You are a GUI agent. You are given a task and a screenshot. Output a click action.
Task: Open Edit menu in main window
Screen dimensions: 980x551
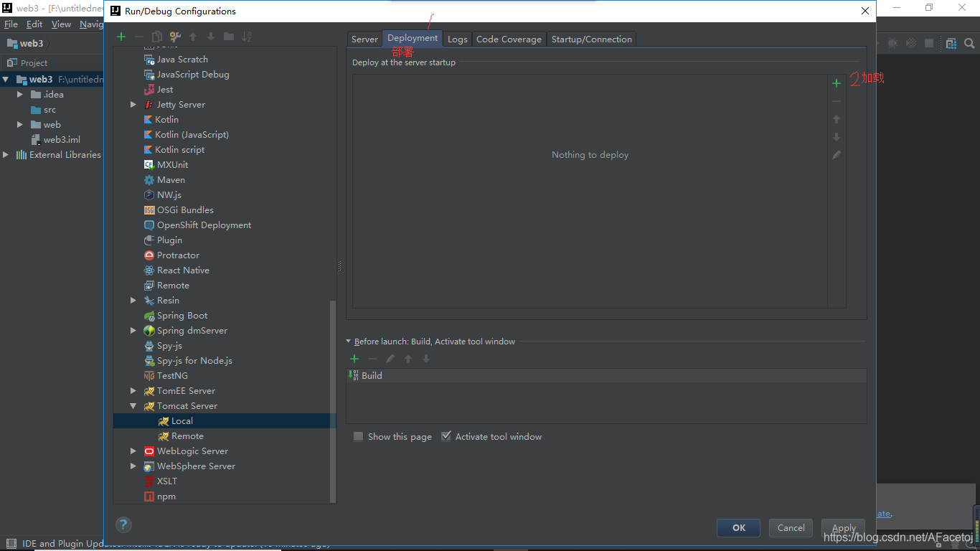(34, 24)
